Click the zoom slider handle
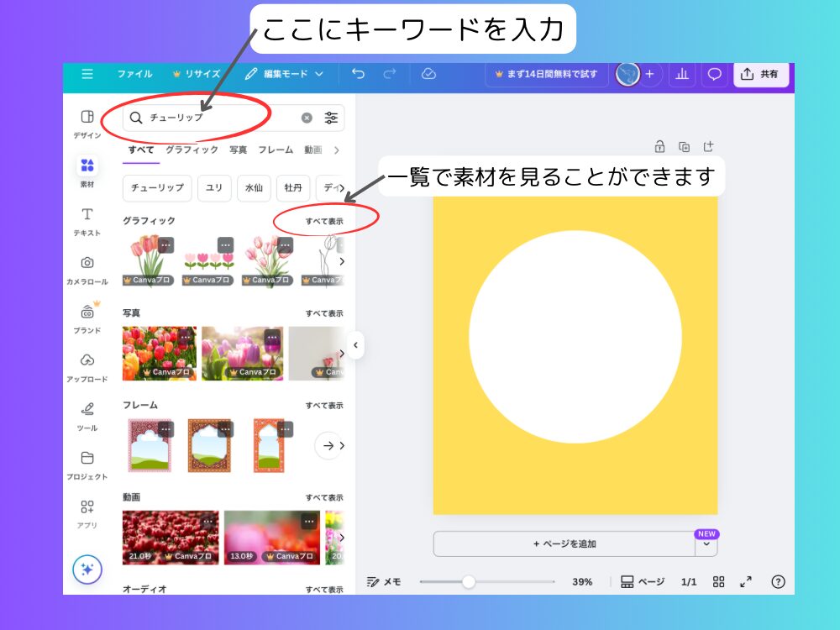Viewport: 840px width, 630px height. [x=469, y=582]
